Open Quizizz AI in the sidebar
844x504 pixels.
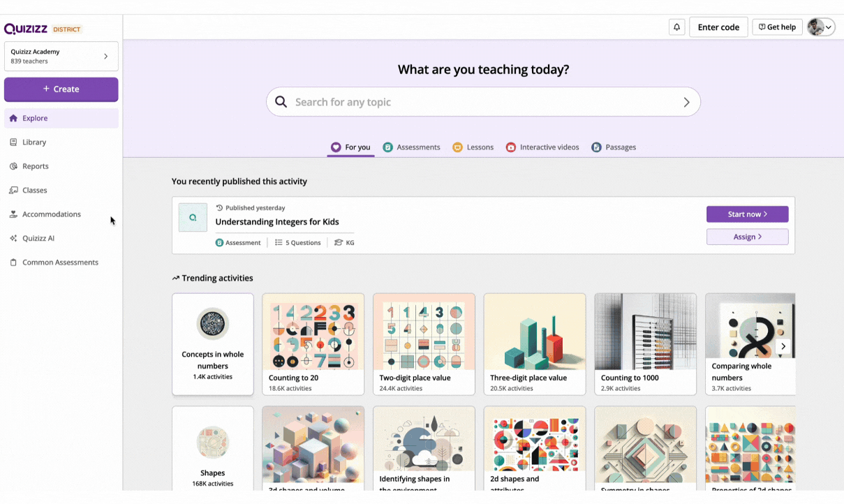[61, 238]
